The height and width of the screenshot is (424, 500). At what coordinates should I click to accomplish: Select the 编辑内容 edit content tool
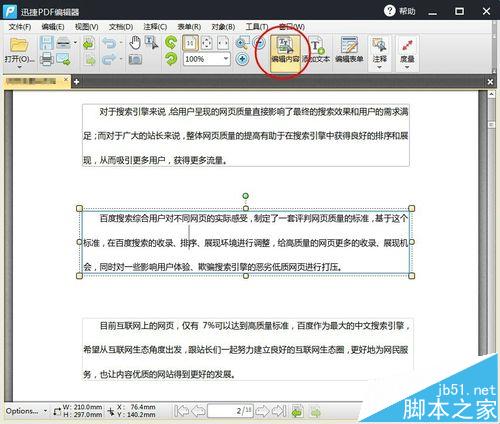pyautogui.click(x=285, y=52)
